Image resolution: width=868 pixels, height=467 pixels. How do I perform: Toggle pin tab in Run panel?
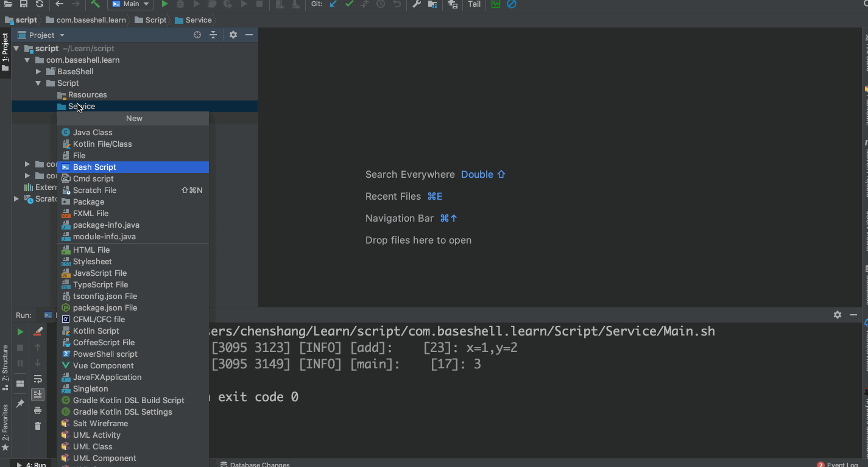point(20,404)
